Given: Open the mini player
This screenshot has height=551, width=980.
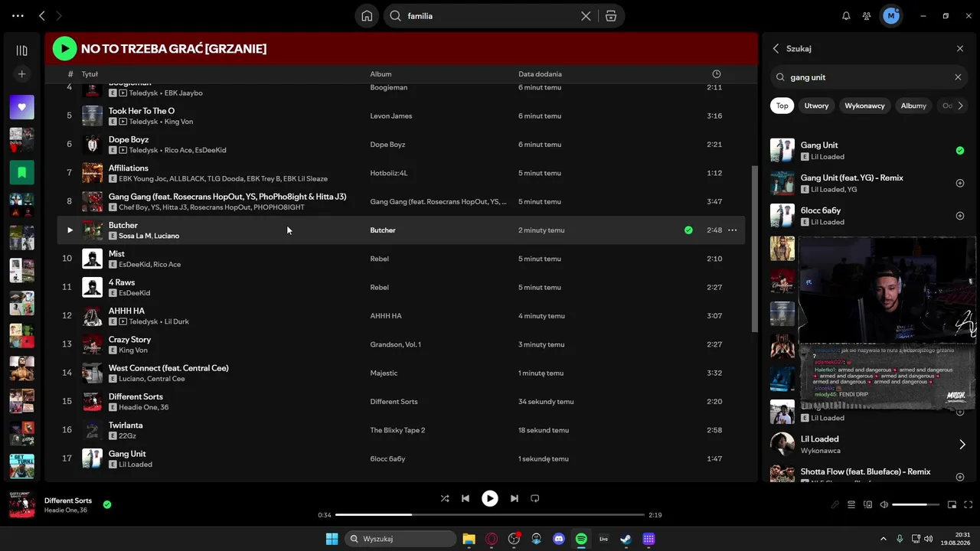Looking at the screenshot, I should 952,505.
